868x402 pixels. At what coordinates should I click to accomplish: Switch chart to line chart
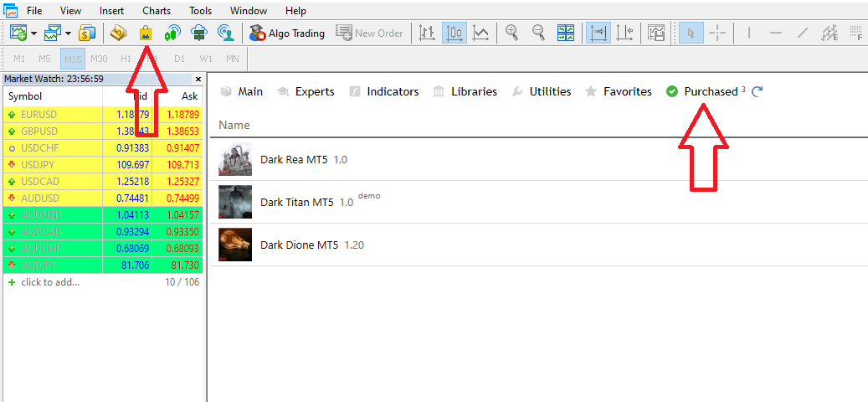(x=480, y=33)
